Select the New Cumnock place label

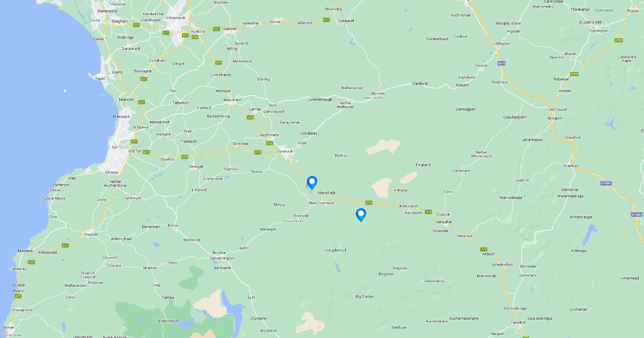pyautogui.click(x=322, y=203)
